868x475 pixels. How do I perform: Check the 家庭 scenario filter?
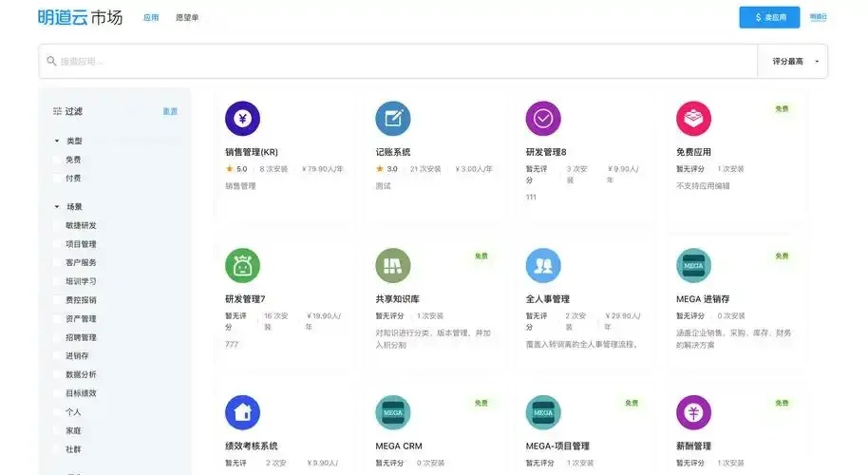pyautogui.click(x=56, y=430)
